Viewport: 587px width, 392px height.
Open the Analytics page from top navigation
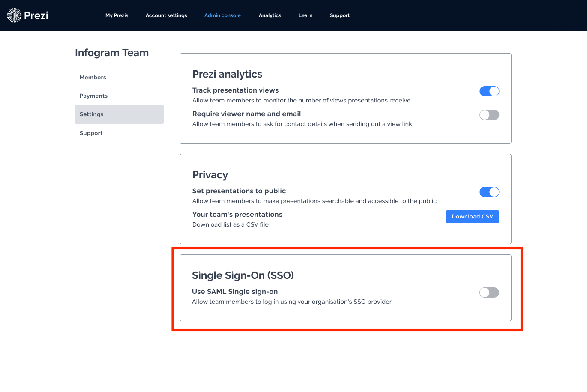click(x=270, y=15)
